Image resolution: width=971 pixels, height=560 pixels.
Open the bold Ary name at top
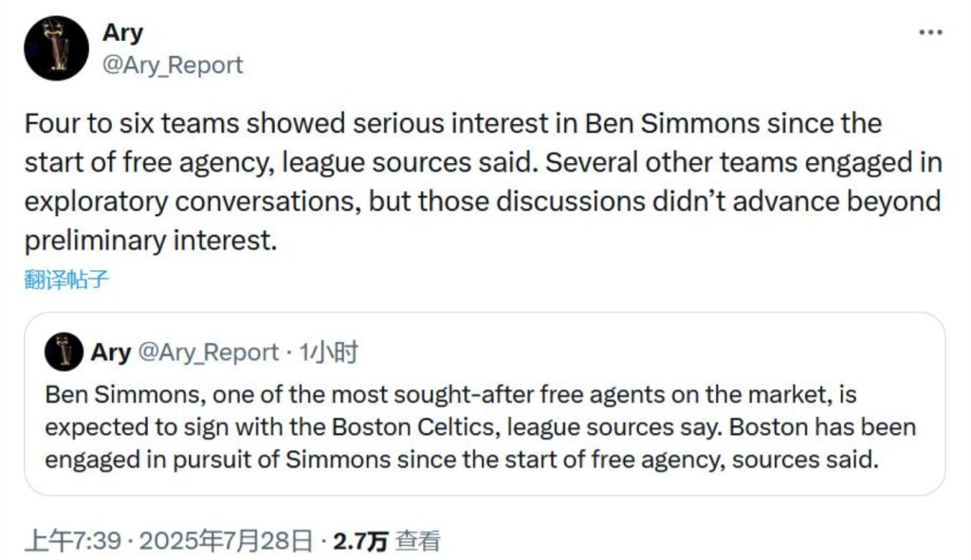click(122, 32)
